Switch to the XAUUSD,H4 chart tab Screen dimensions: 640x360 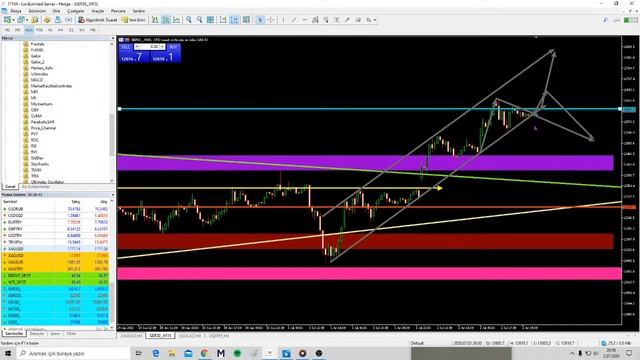tap(131, 336)
